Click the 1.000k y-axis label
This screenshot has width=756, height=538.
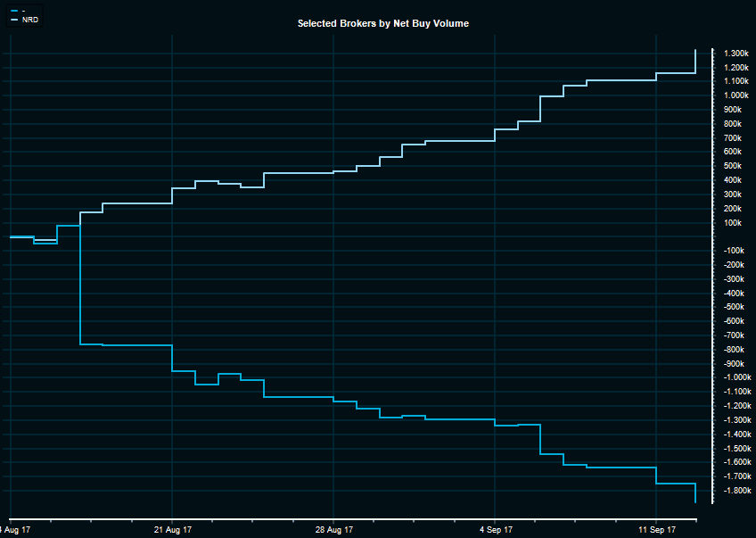735,95
